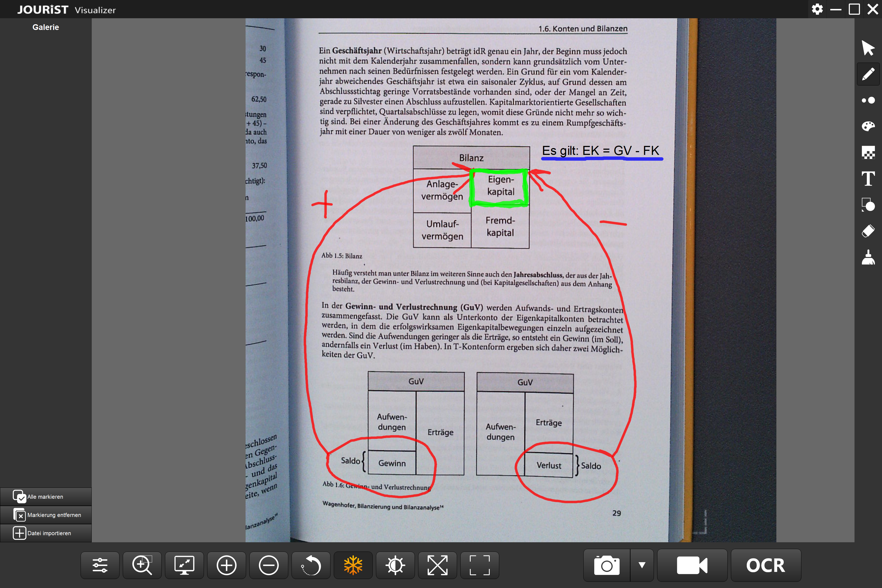Open the image adjustment sliders panel
Image resolution: width=882 pixels, height=588 pixels.
100,565
